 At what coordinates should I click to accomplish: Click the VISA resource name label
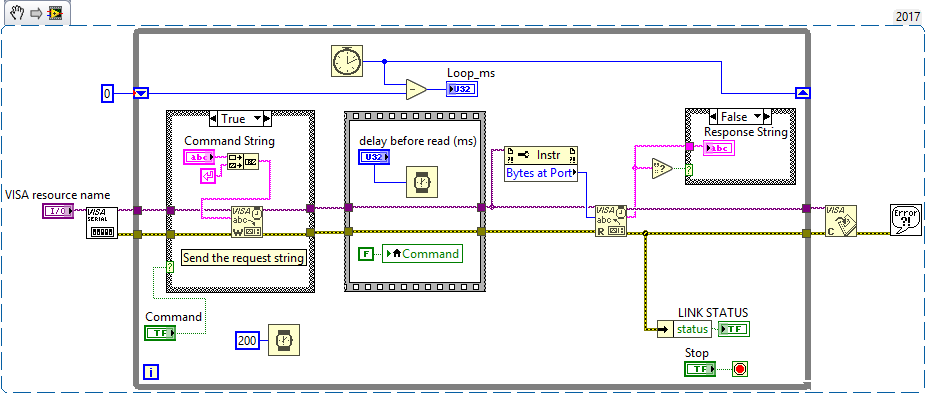click(x=57, y=195)
